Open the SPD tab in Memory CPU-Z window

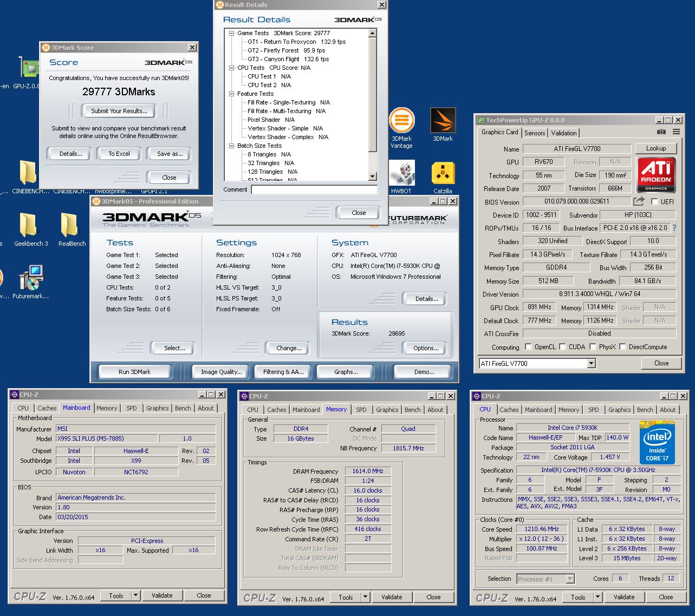pyautogui.click(x=361, y=410)
